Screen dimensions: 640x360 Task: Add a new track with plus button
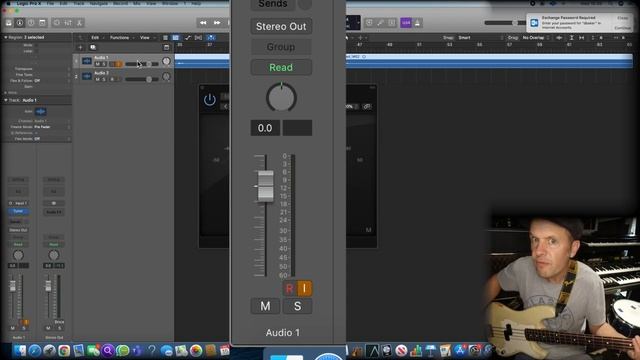(80, 47)
